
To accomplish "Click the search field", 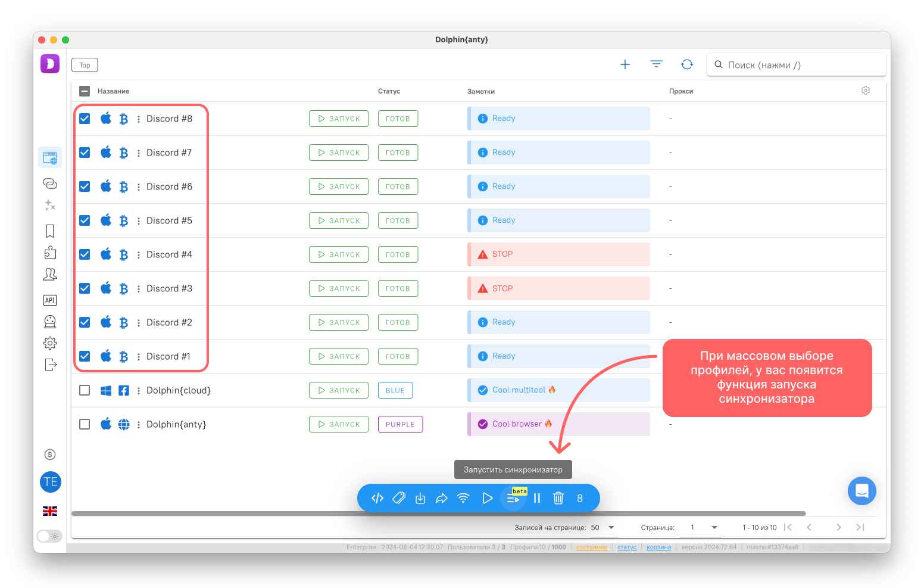I will click(x=797, y=65).
